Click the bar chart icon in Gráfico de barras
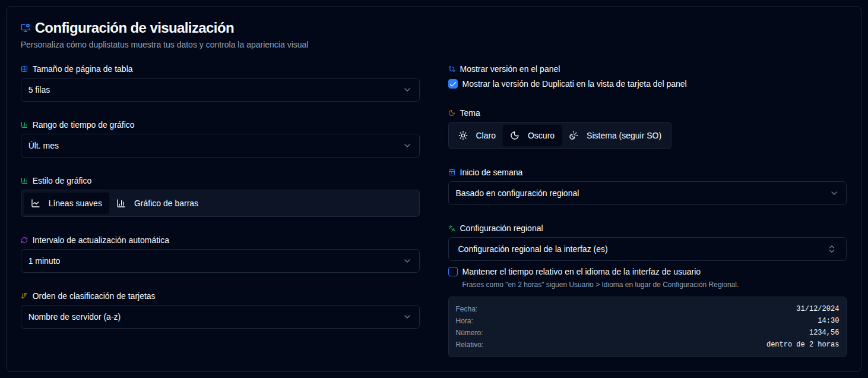This screenshot has height=378, width=868. click(121, 203)
